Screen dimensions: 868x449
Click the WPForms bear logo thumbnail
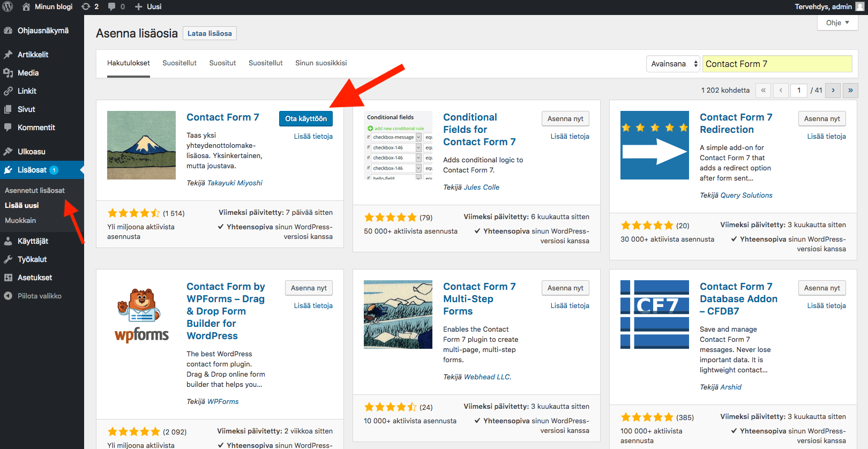pos(141,315)
